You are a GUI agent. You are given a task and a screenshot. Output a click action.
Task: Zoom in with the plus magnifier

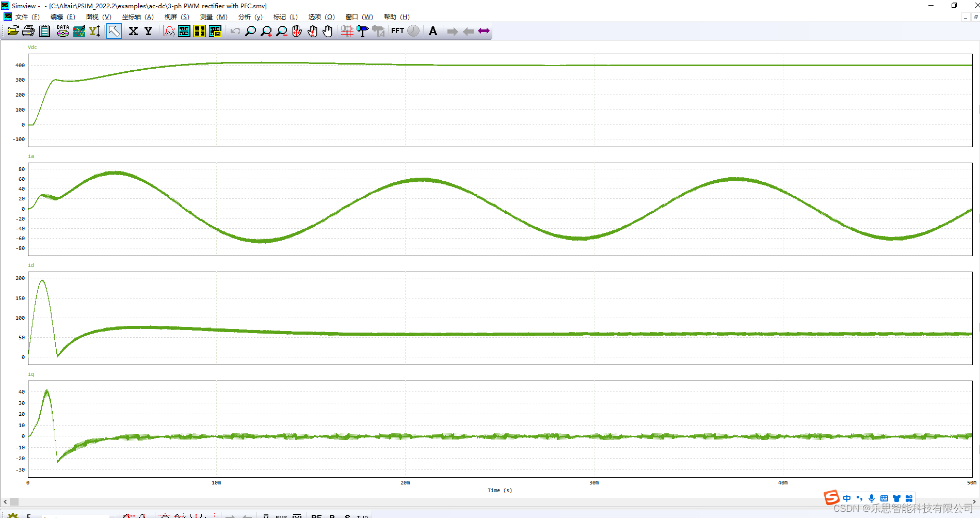[x=266, y=31]
